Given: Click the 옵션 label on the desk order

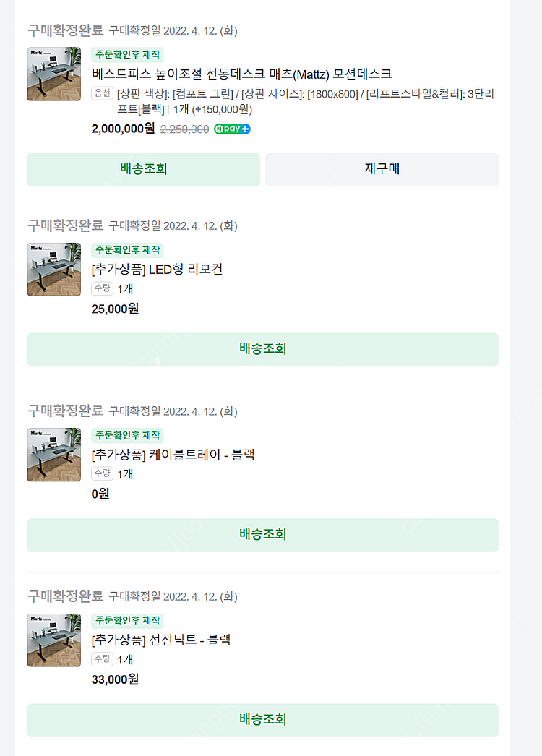Looking at the screenshot, I should pyautogui.click(x=102, y=93).
